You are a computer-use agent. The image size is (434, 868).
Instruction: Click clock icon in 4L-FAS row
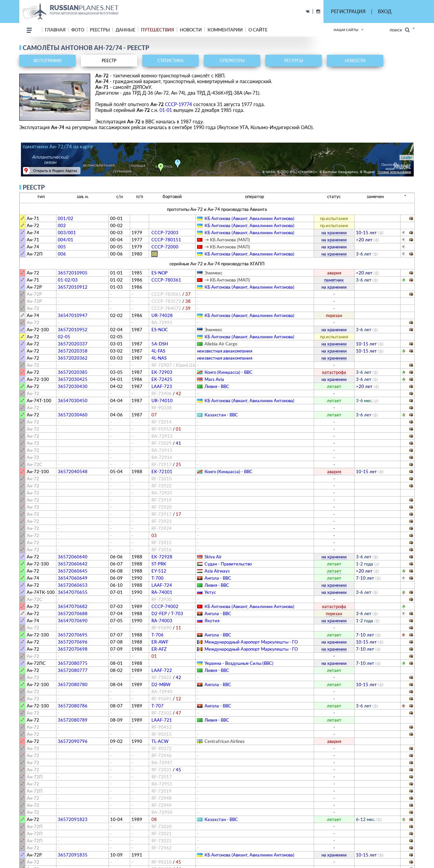point(403,351)
